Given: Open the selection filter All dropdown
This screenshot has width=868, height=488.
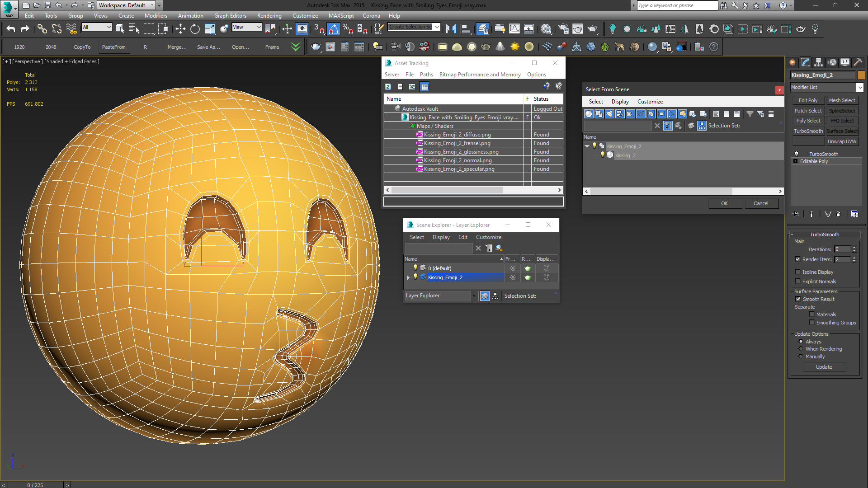Looking at the screenshot, I should click(108, 27).
